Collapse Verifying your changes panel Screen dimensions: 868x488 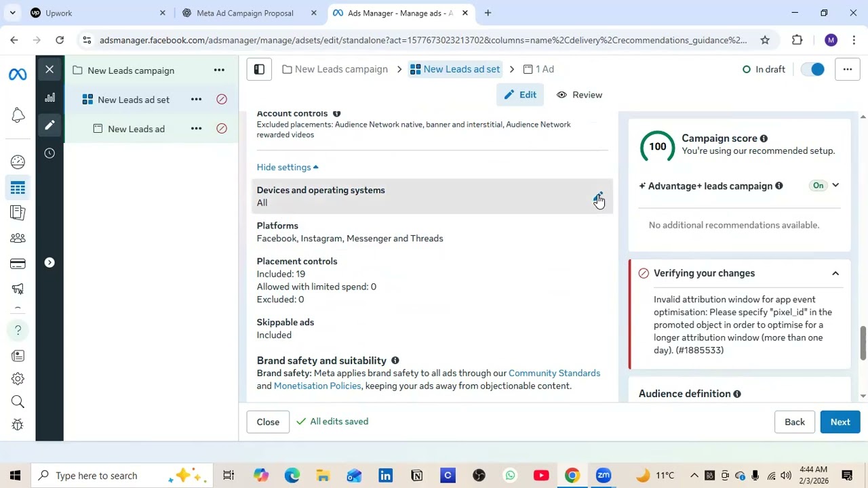point(835,273)
